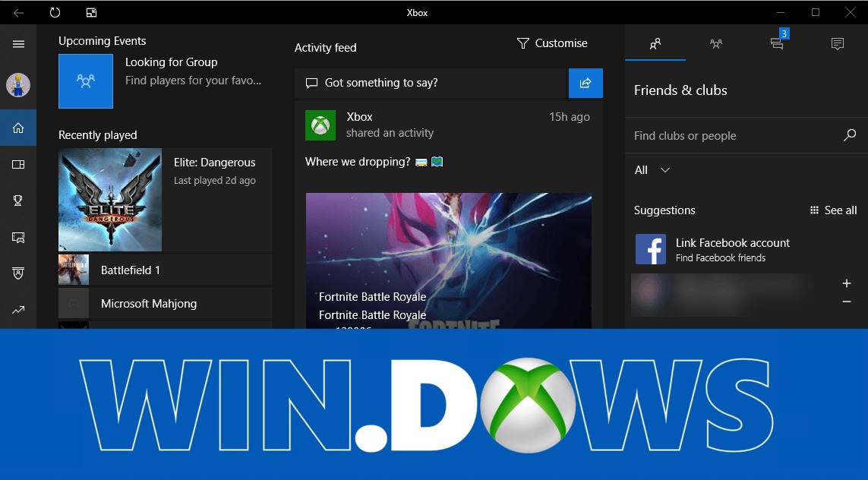Open the Trending arrow icon
The width and height of the screenshot is (868, 480).
point(18,310)
